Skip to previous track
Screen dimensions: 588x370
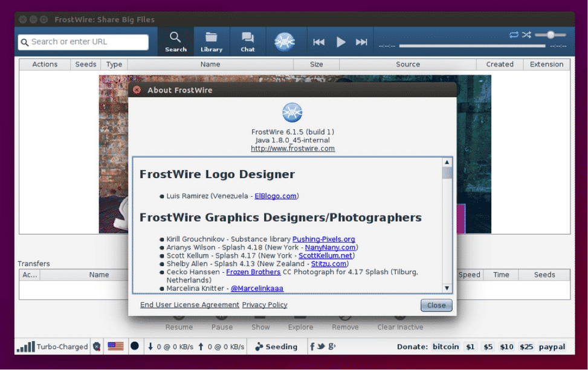[x=318, y=42]
